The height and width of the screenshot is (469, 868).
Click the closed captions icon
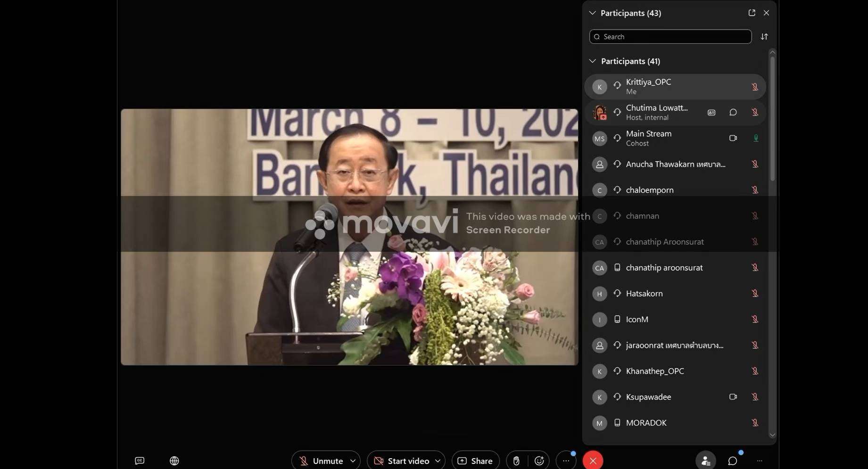(x=140, y=461)
